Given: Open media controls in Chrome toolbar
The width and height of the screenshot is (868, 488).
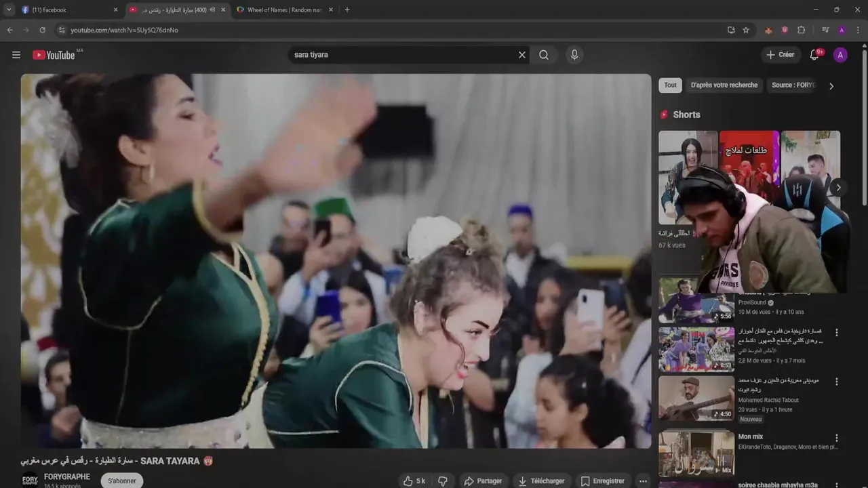Looking at the screenshot, I should pyautogui.click(x=825, y=30).
